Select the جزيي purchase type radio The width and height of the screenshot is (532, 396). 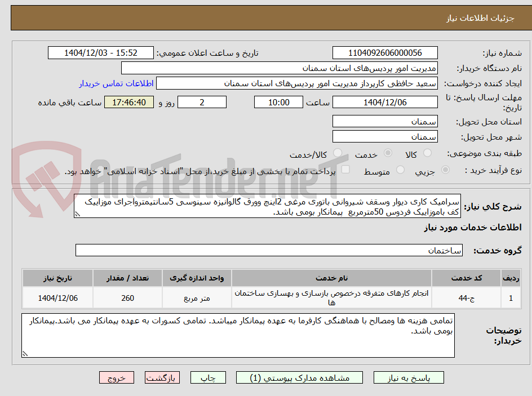(445, 170)
